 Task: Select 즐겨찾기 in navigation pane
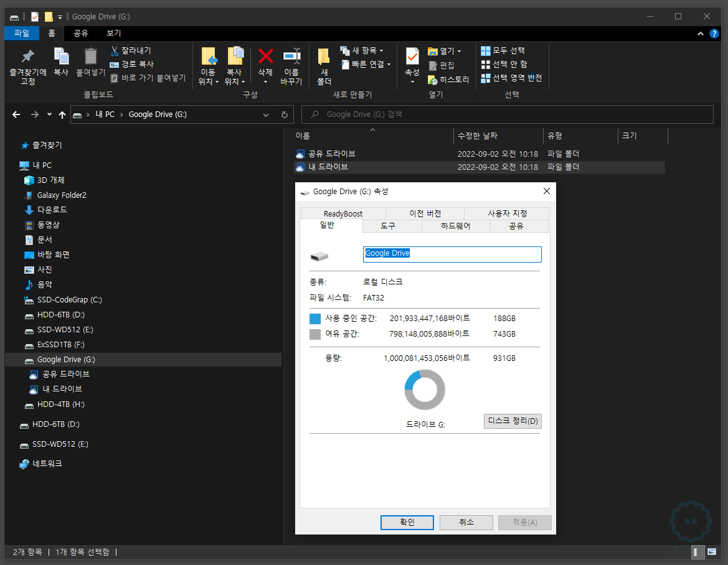tap(47, 145)
